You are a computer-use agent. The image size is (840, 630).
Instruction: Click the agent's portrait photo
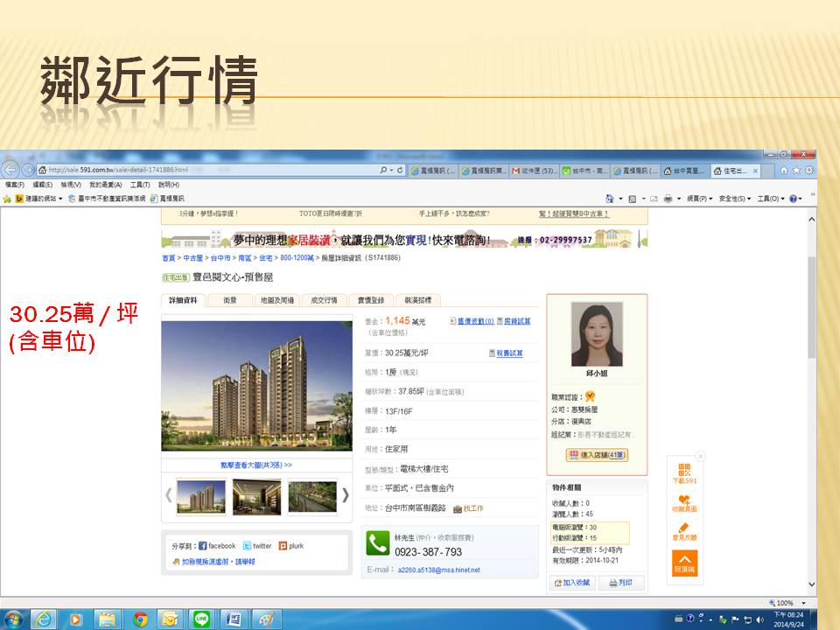pos(597,334)
